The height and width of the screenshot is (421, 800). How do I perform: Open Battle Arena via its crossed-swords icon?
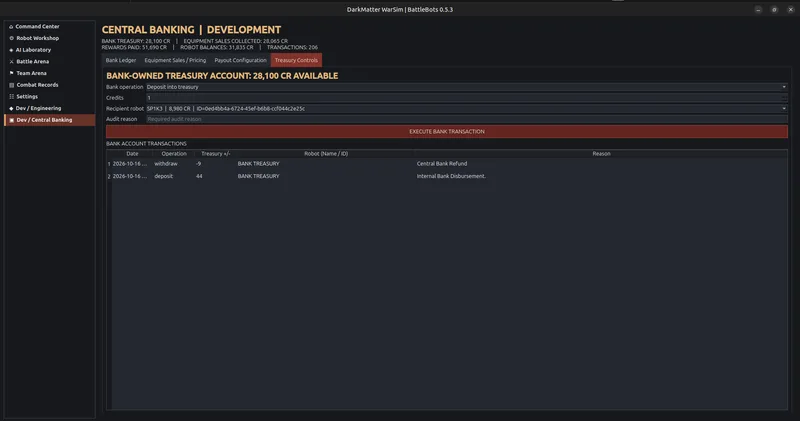[x=11, y=62]
